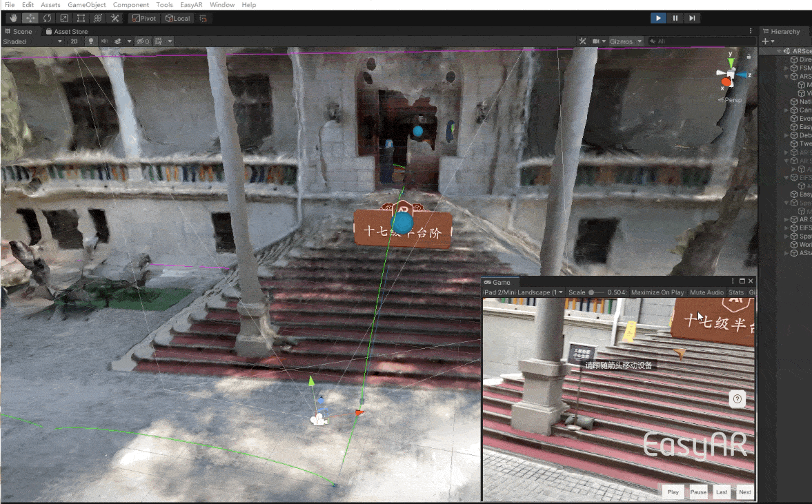The image size is (812, 504).
Task: Select the Scale tool
Action: tap(64, 18)
